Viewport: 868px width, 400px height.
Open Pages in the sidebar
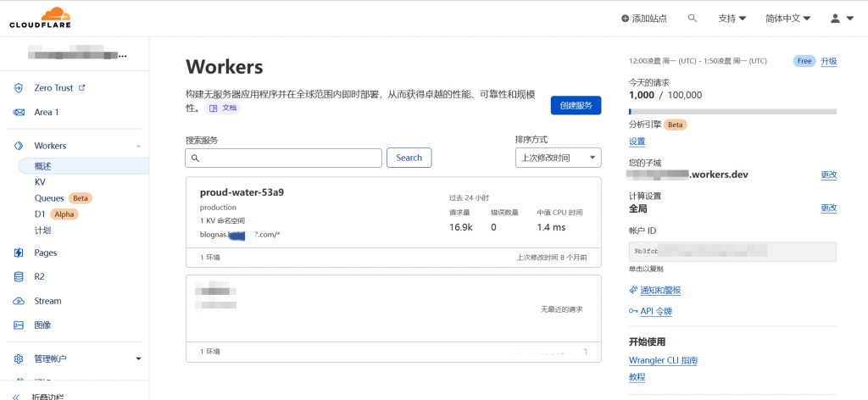(x=46, y=253)
